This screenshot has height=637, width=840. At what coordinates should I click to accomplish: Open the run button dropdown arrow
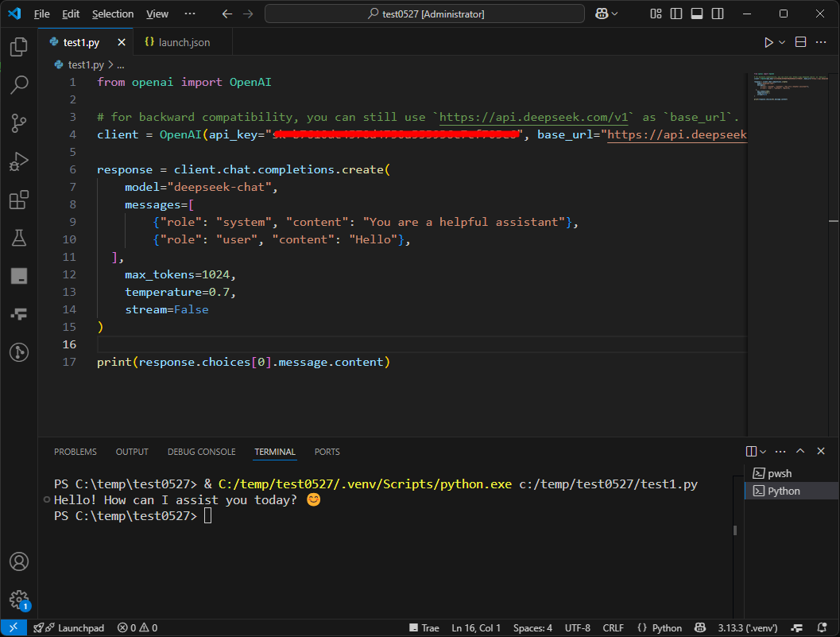pos(782,42)
